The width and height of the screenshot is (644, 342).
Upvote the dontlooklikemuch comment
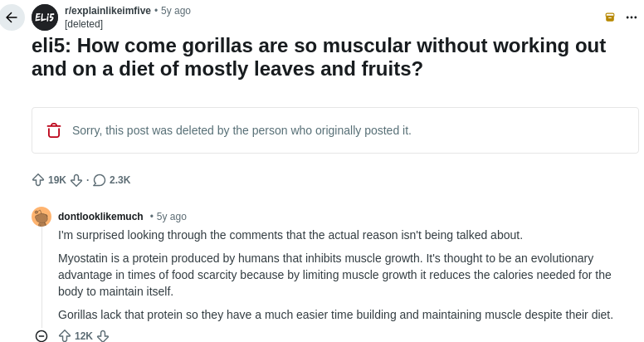tap(65, 335)
